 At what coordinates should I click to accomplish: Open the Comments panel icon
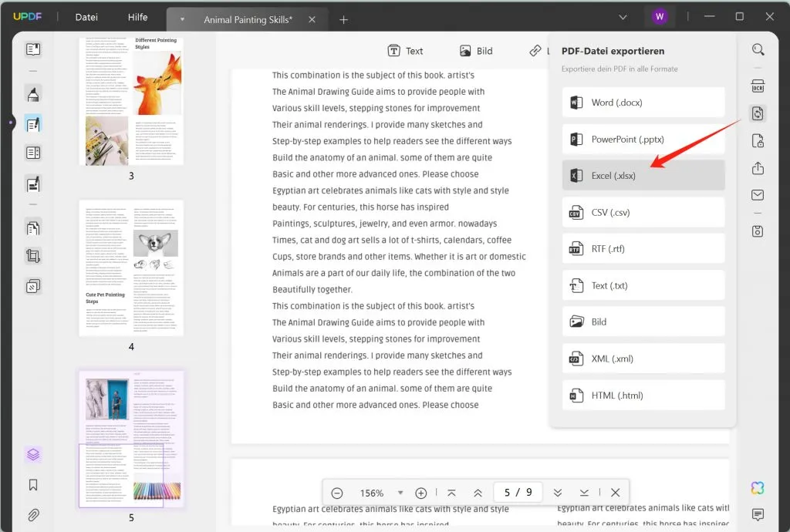(758, 513)
